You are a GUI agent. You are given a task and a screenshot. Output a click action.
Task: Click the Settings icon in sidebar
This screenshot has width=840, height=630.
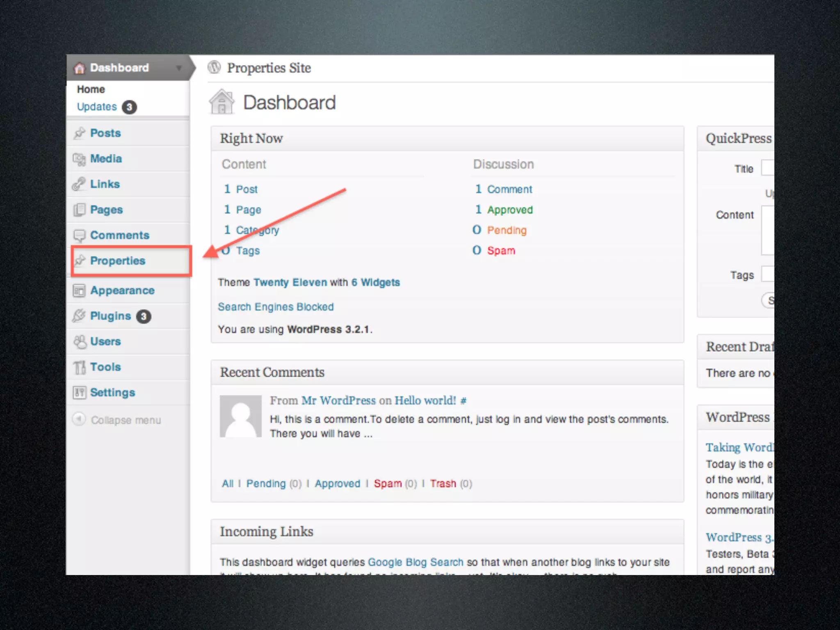point(79,393)
